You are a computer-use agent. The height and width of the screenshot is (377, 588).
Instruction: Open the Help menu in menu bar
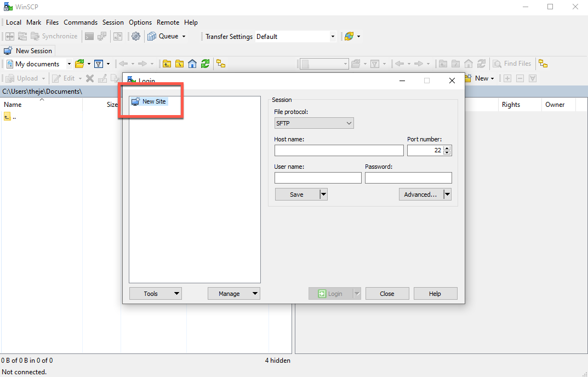click(x=191, y=22)
